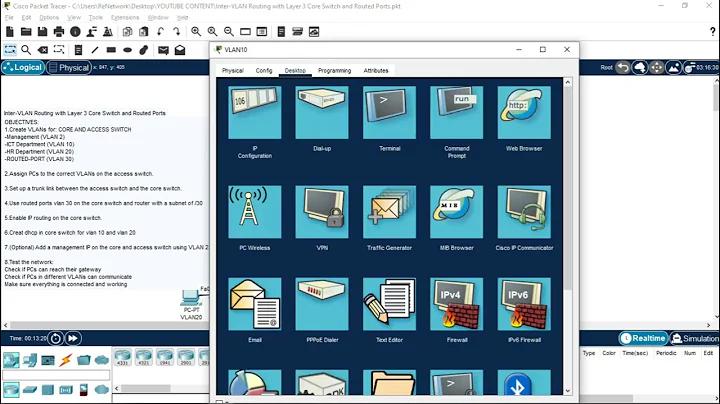Select the Delete tool
The image size is (720, 404).
[x=43, y=50]
